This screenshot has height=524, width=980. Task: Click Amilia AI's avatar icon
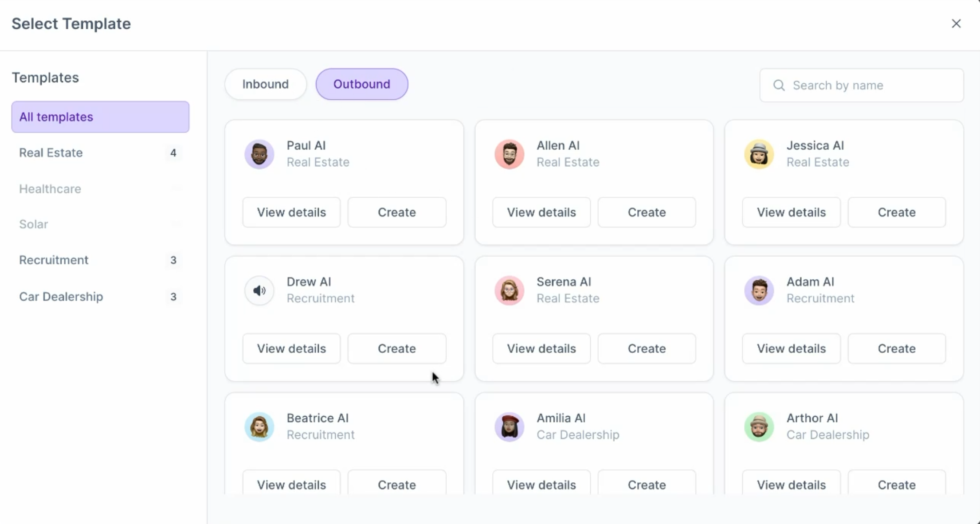509,426
